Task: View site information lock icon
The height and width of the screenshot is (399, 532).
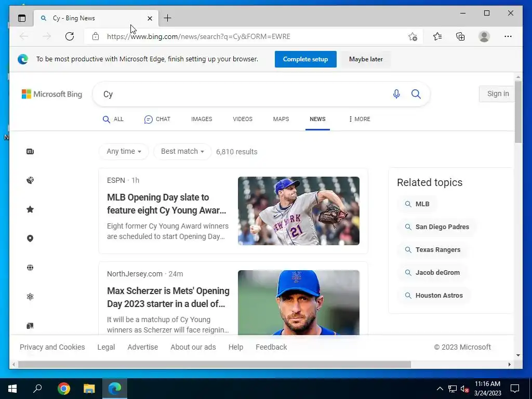Action: click(96, 36)
